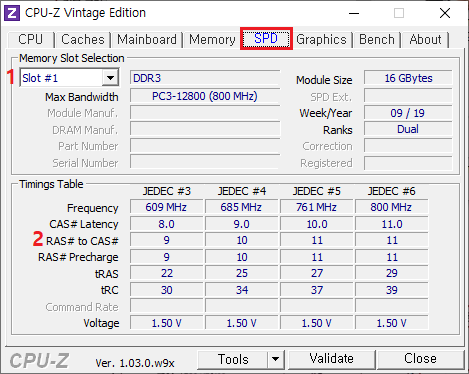Viewport: 469px width, 374px height.
Task: Click the 800 MHz frequency cell
Action: (x=391, y=207)
